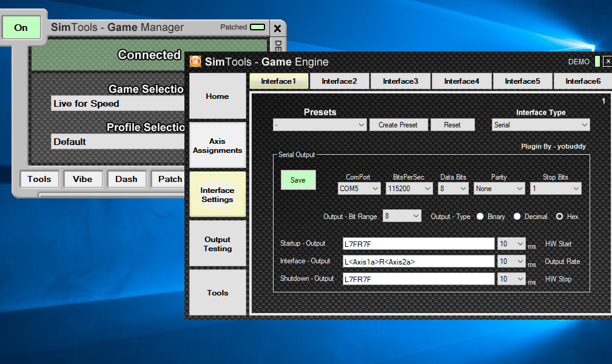Expand the BitsPerSec dropdown showing 115200
The image size is (612, 364).
click(409, 189)
